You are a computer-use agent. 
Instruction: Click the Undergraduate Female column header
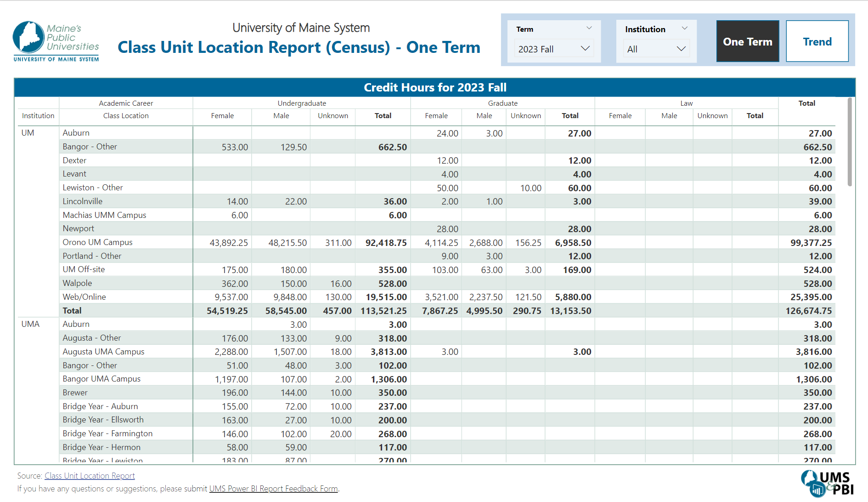[x=222, y=116]
